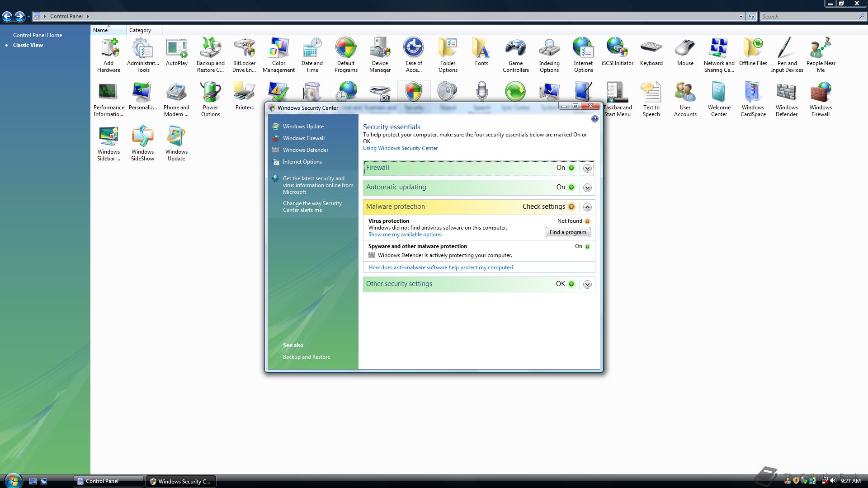
Task: Open Pen and Input Devices icon
Action: (x=787, y=55)
